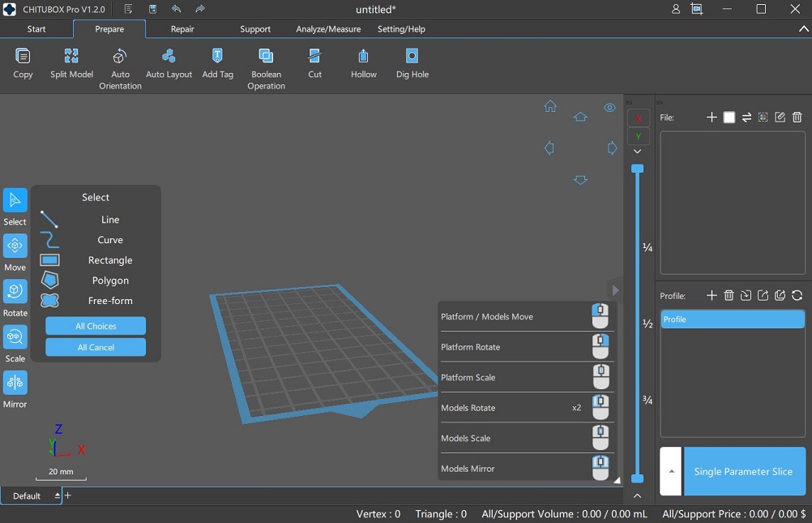The image size is (812, 523).
Task: Expand the Single Parameter Slice options arrow
Action: click(x=670, y=471)
